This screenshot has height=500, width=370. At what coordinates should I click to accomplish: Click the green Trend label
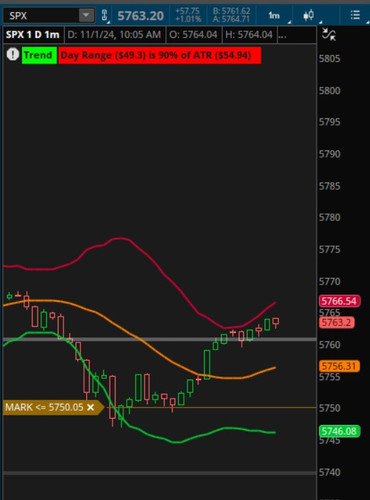[39, 55]
